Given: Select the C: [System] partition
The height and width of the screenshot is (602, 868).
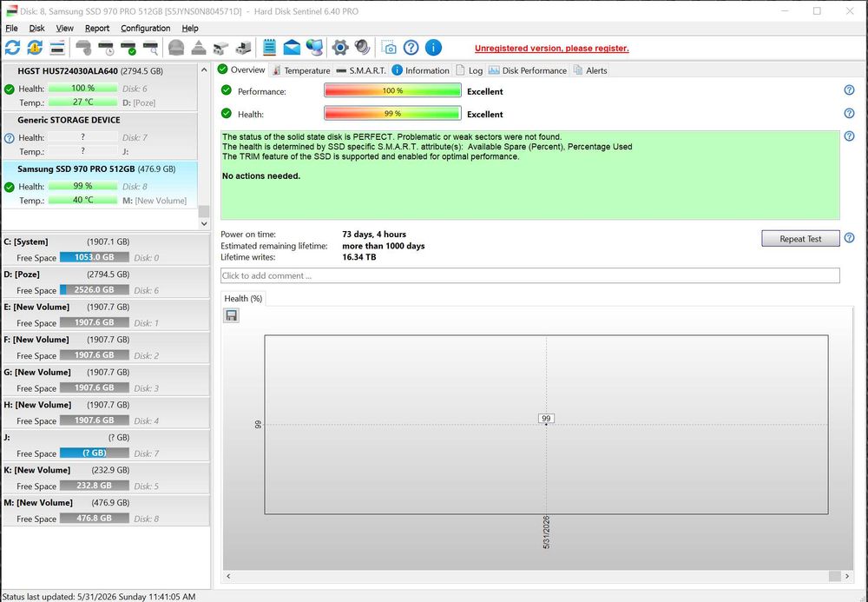Looking at the screenshot, I should coord(106,249).
